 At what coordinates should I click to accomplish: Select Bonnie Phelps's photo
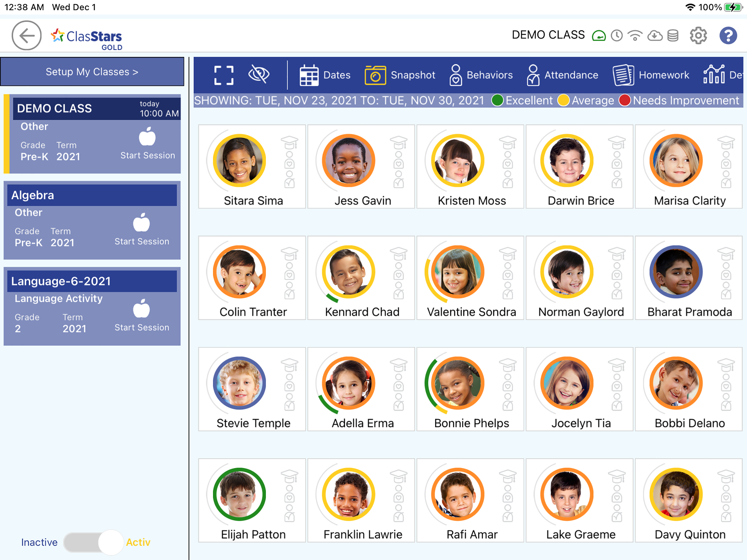pyautogui.click(x=458, y=383)
